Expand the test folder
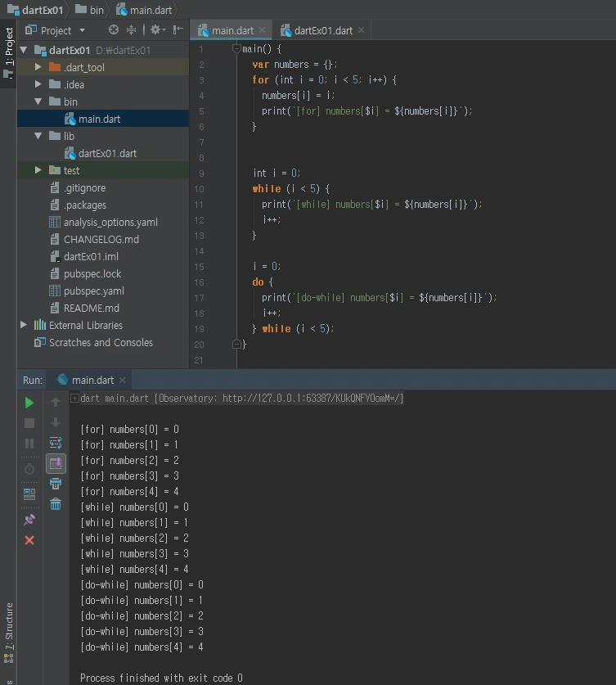Viewport: 616px width, 685px height. click(x=38, y=170)
